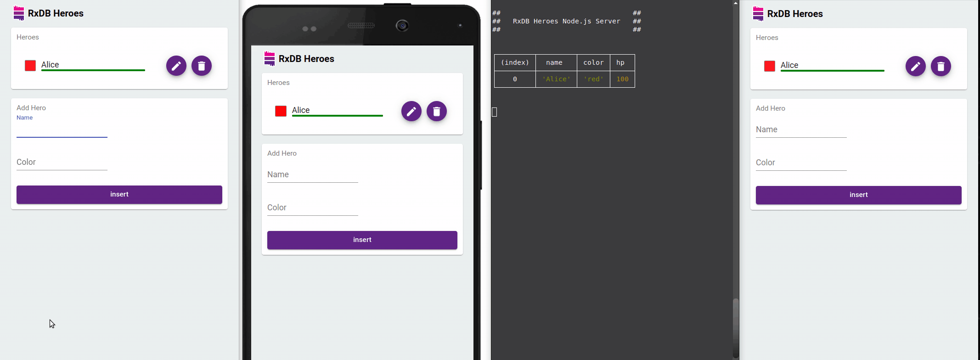This screenshot has height=360, width=980.
Task: Click 'RxDB Heroes' title in left window
Action: [x=56, y=13]
